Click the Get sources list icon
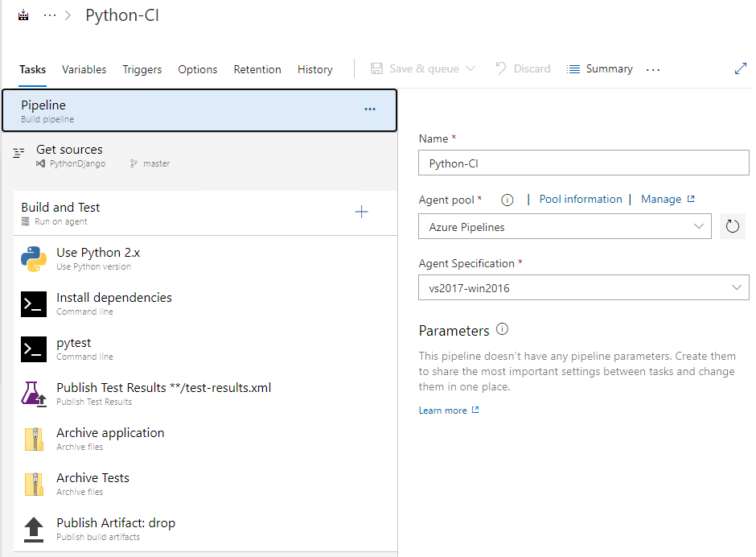 tap(18, 153)
